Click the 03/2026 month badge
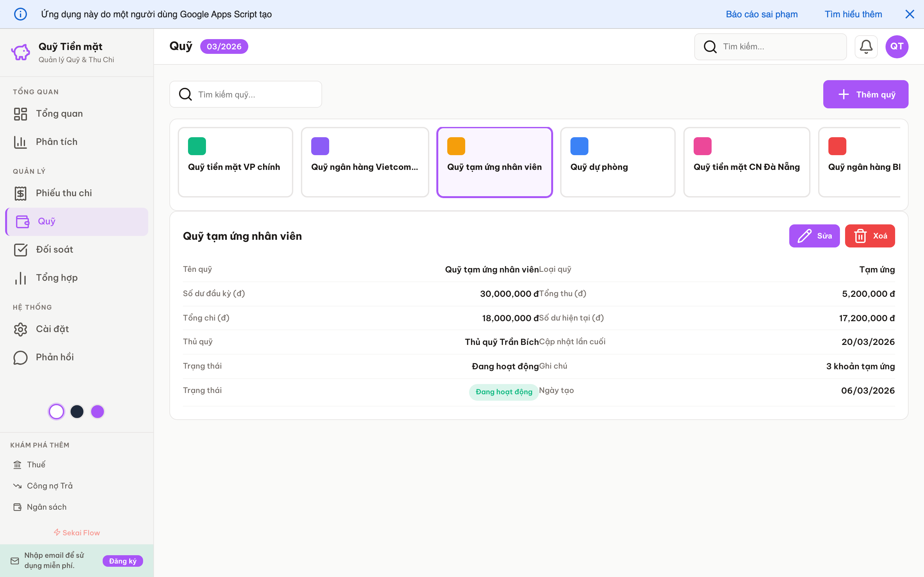924x577 pixels. [224, 46]
